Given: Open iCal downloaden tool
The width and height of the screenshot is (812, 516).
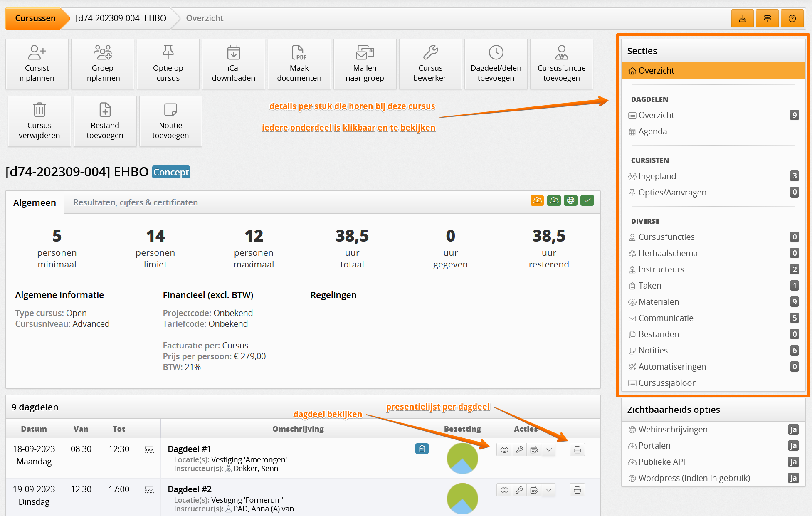Looking at the screenshot, I should coord(233,64).
